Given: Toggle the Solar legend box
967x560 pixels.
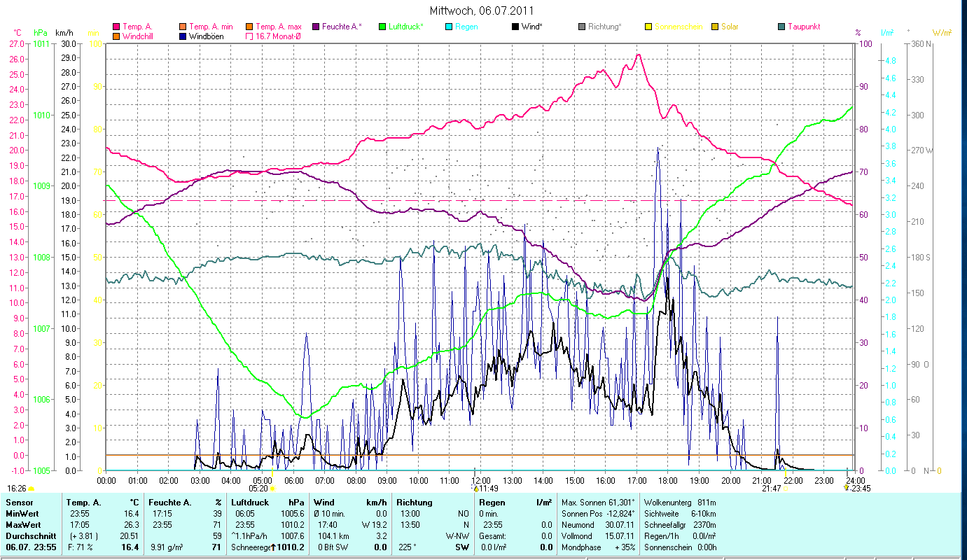Looking at the screenshot, I should 714,27.
